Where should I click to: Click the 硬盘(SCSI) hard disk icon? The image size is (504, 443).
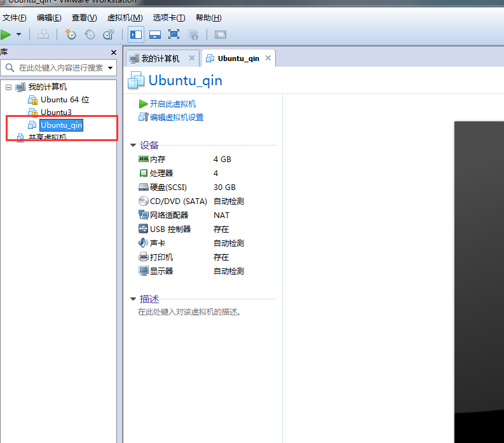tap(144, 187)
